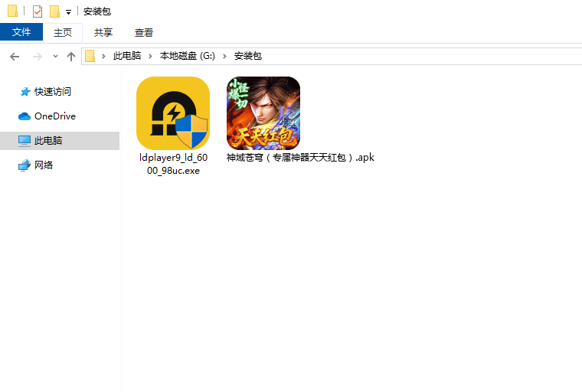Select 快速访问 in the navigation pane
This screenshot has width=582, height=392.
[x=52, y=92]
